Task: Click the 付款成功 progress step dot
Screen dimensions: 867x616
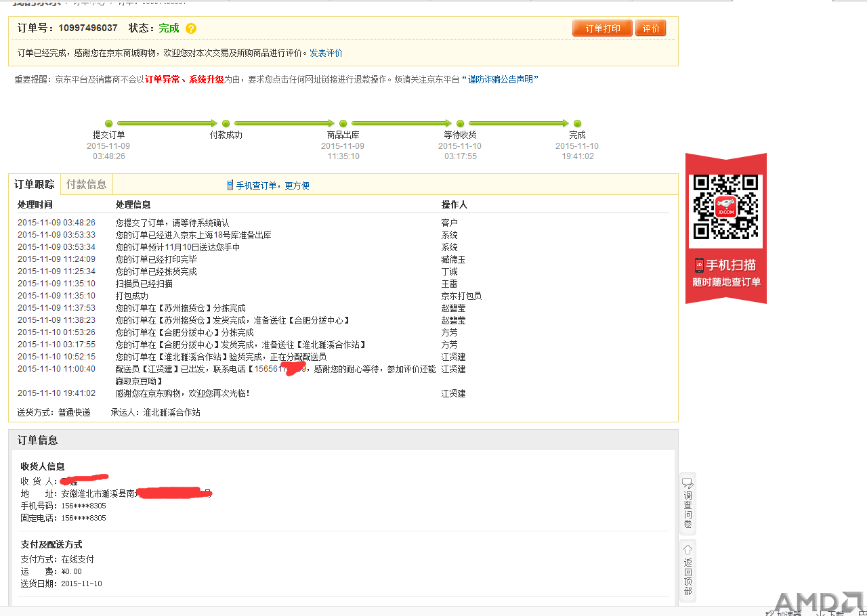Action: pos(226,123)
